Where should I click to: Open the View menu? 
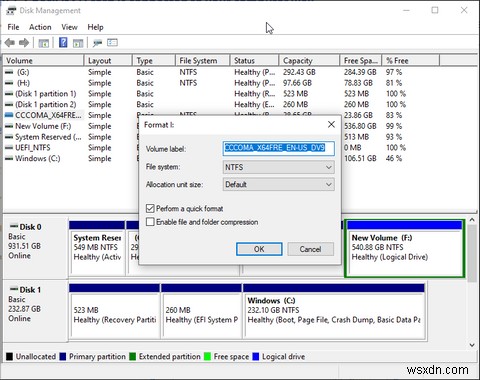69,27
